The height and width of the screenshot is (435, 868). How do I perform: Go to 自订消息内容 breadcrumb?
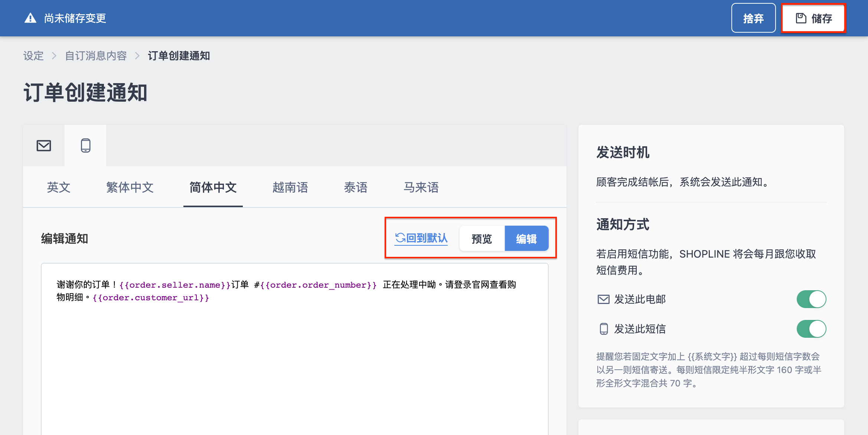[96, 56]
